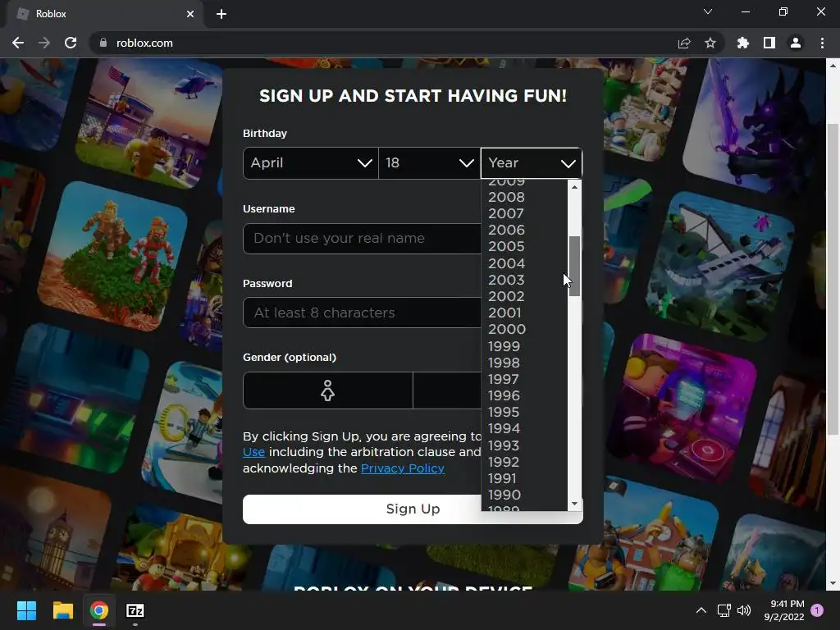Click the Sign Up button
The width and height of the screenshot is (840, 630).
pos(413,509)
